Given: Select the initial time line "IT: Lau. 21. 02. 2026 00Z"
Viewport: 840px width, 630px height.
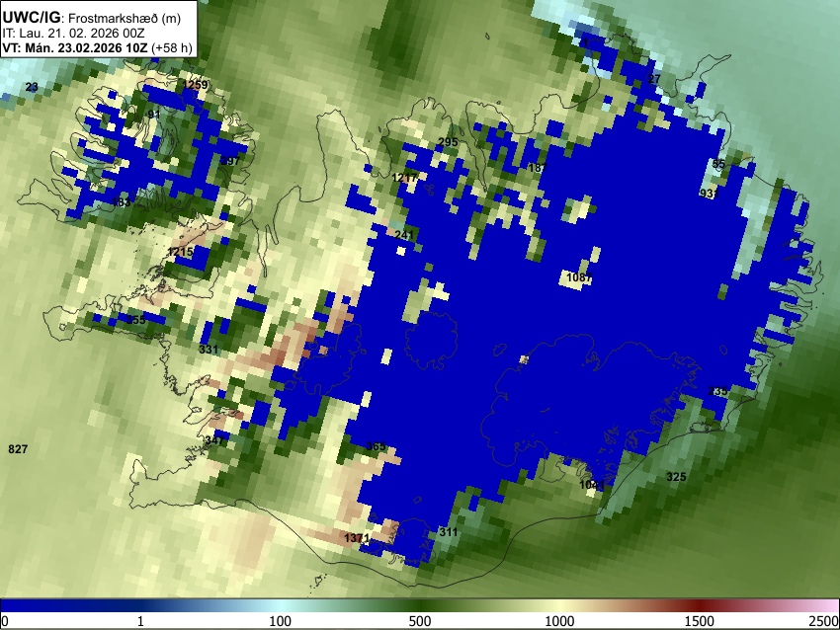Looking at the screenshot, I should (x=73, y=34).
